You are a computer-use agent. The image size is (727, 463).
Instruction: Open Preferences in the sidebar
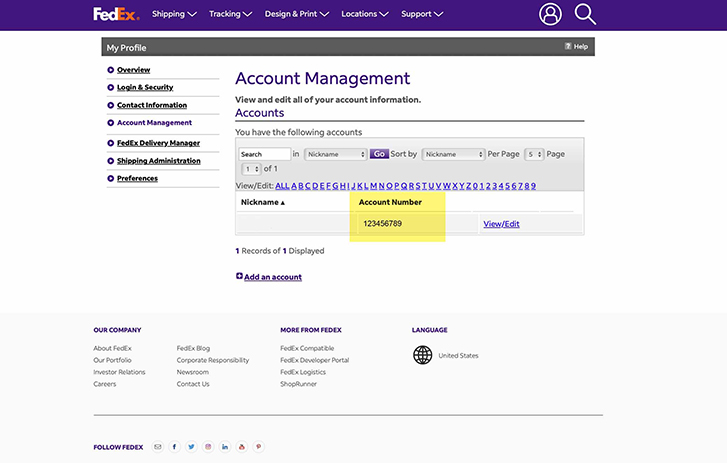(x=137, y=178)
